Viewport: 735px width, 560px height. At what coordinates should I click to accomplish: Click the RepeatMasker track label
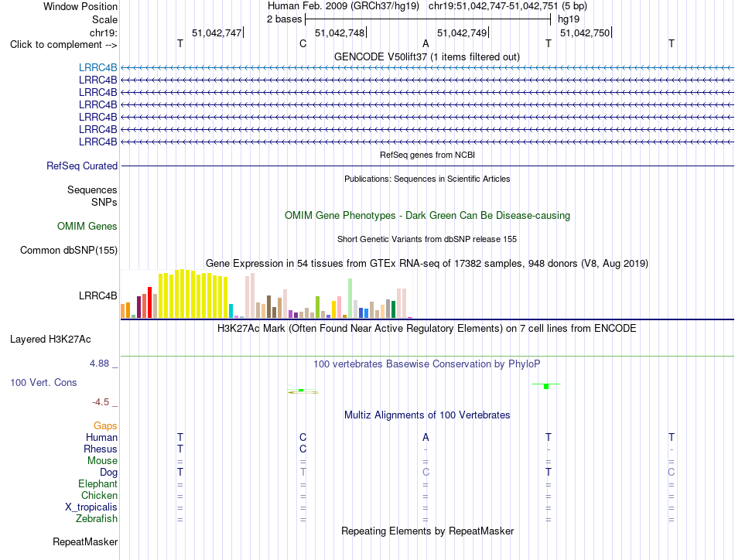tap(85, 541)
